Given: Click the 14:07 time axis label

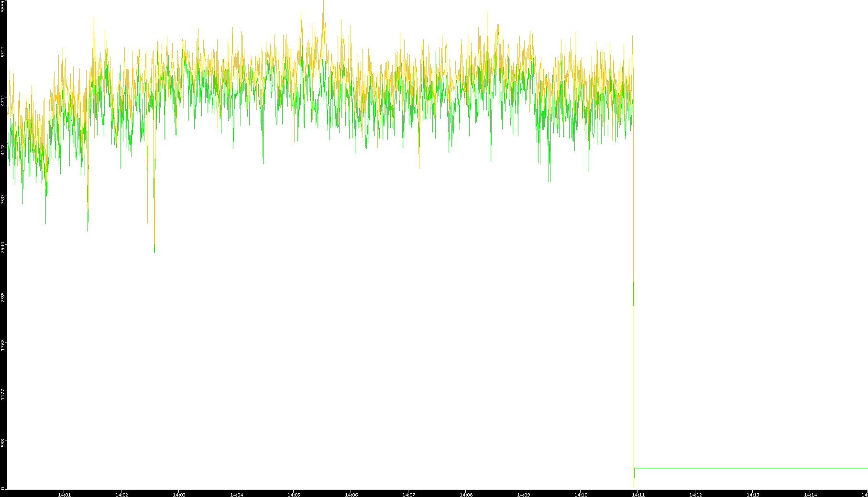Looking at the screenshot, I should click(408, 494).
